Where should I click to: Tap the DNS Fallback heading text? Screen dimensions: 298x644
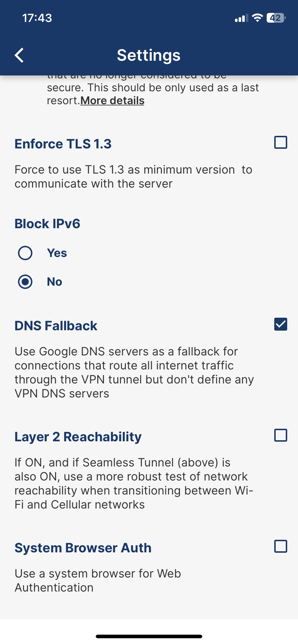click(56, 326)
